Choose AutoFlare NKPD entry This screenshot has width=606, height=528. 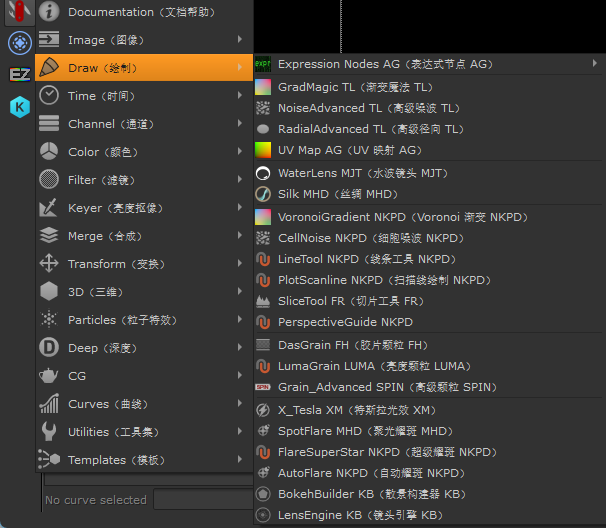[x=428, y=473]
